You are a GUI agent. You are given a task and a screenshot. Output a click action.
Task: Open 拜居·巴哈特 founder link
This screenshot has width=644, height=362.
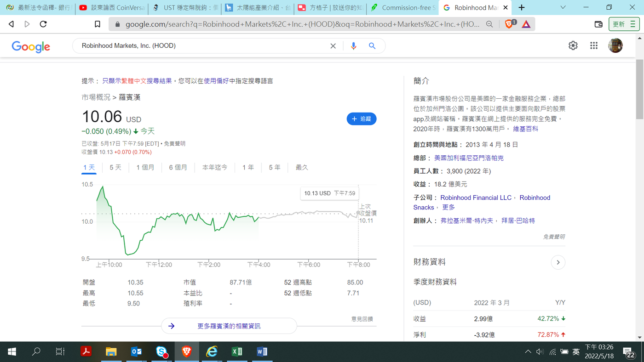coord(518,221)
